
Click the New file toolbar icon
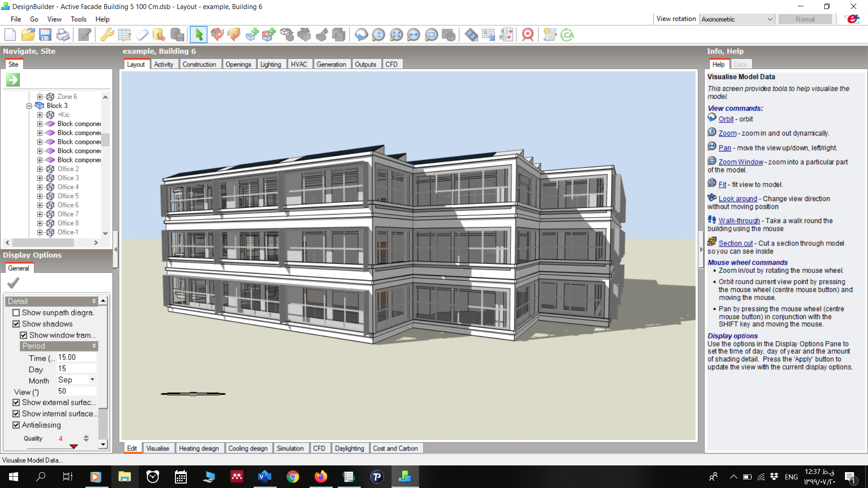[x=10, y=35]
